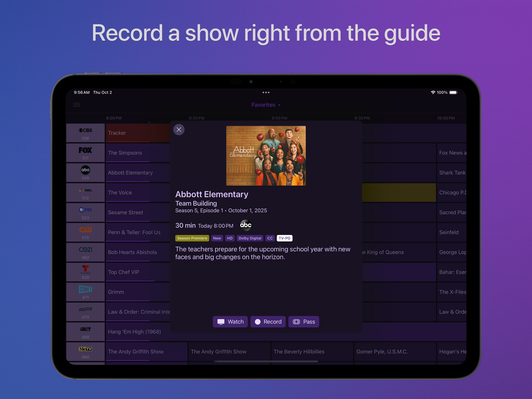Click the HD badge

[x=229, y=238]
